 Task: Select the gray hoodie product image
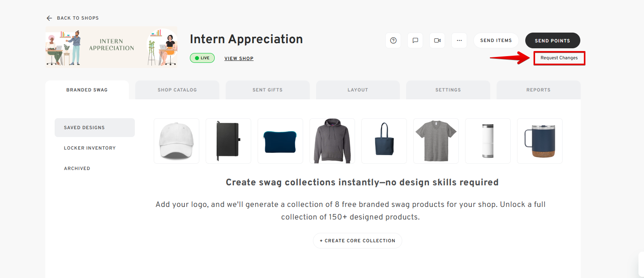(x=332, y=141)
